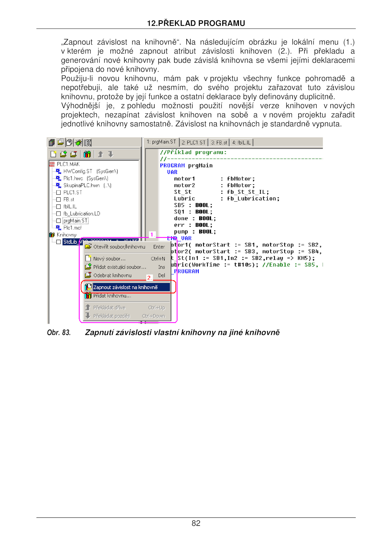Toggle the checkbox next to fb_Lubrication.LD
Viewport: 392px width, 555px height.
[58, 214]
